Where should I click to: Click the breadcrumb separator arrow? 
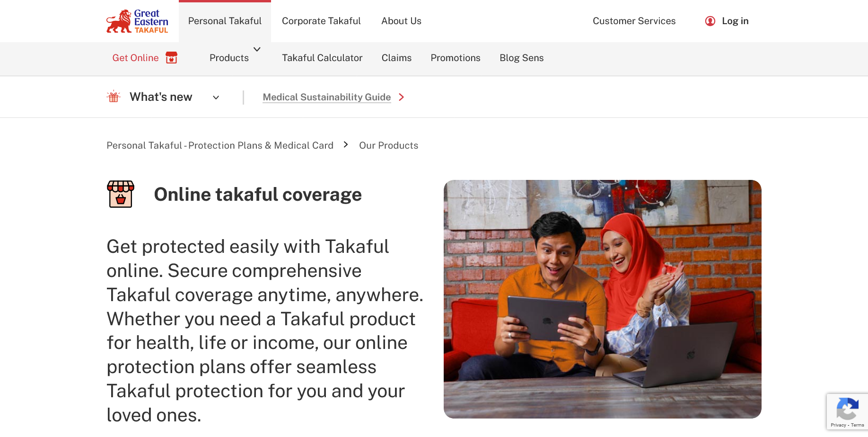click(346, 144)
